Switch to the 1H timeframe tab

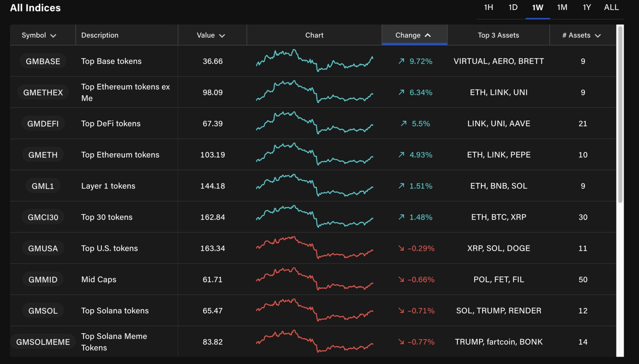pos(488,7)
